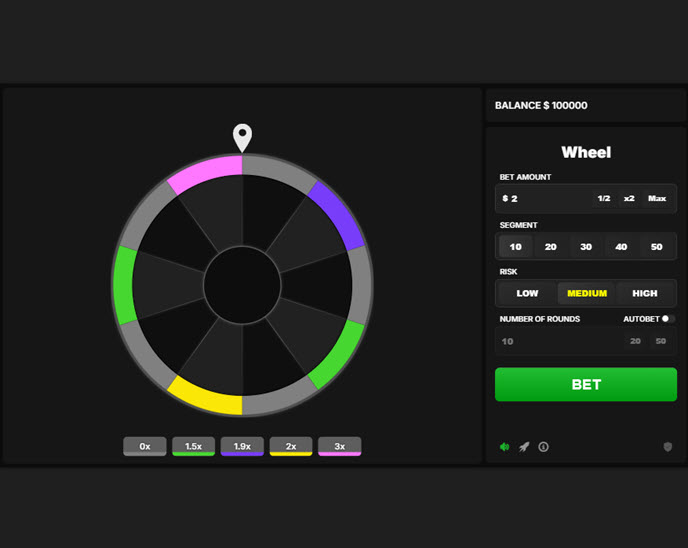The width and height of the screenshot is (688, 548).
Task: Halve the bet with 1/2 button
Action: [604, 199]
